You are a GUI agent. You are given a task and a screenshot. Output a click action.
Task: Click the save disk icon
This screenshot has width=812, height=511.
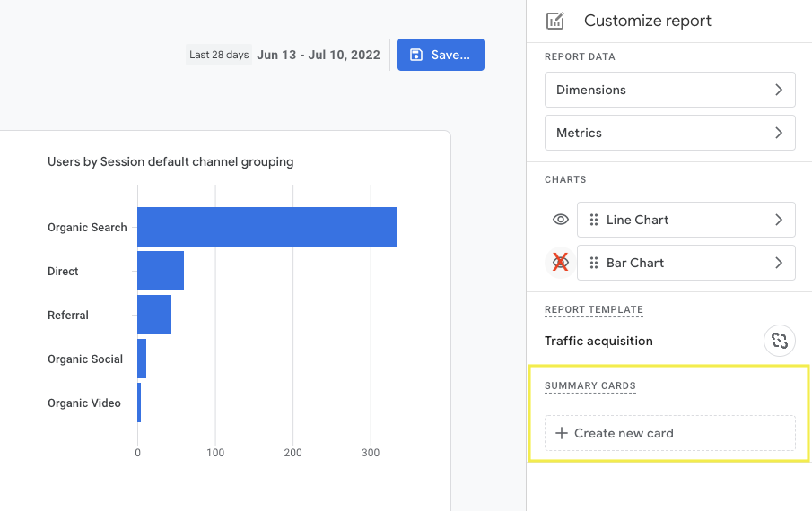pyautogui.click(x=416, y=55)
